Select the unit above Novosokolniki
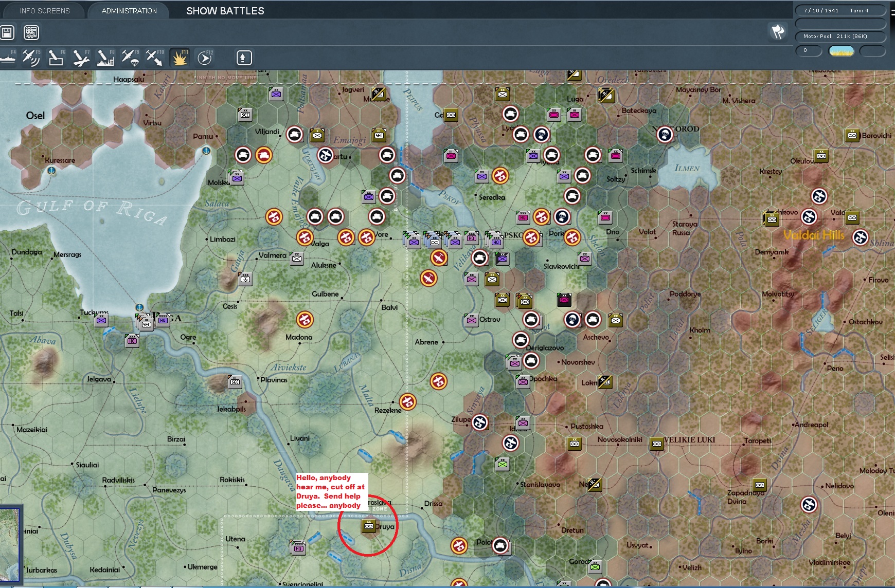 (x=575, y=444)
